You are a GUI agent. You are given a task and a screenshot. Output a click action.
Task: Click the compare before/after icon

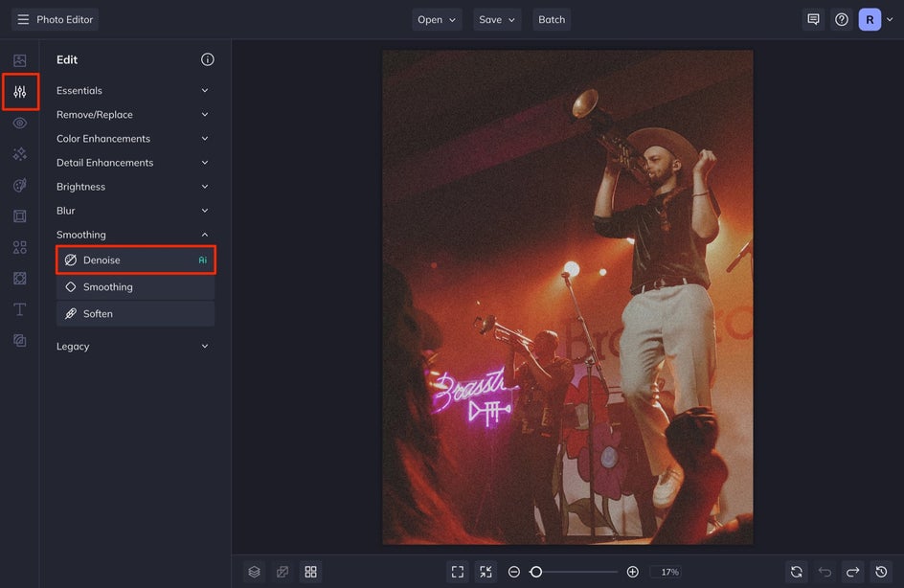tap(282, 572)
